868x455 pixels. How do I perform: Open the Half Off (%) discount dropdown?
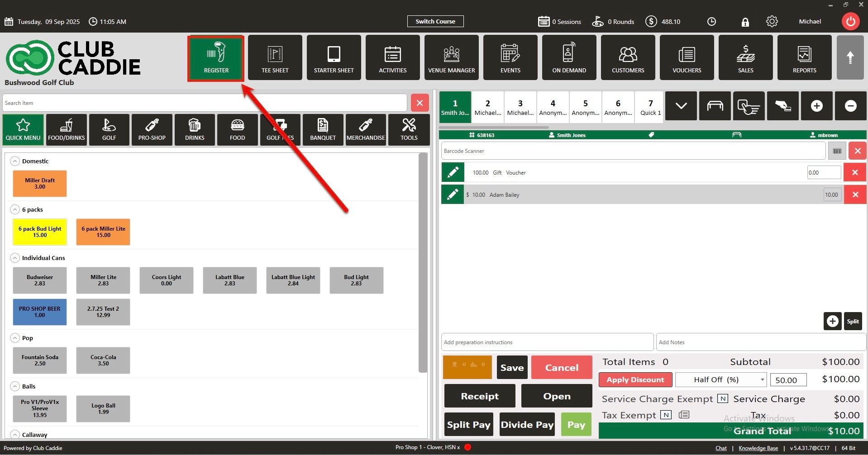[x=721, y=379]
